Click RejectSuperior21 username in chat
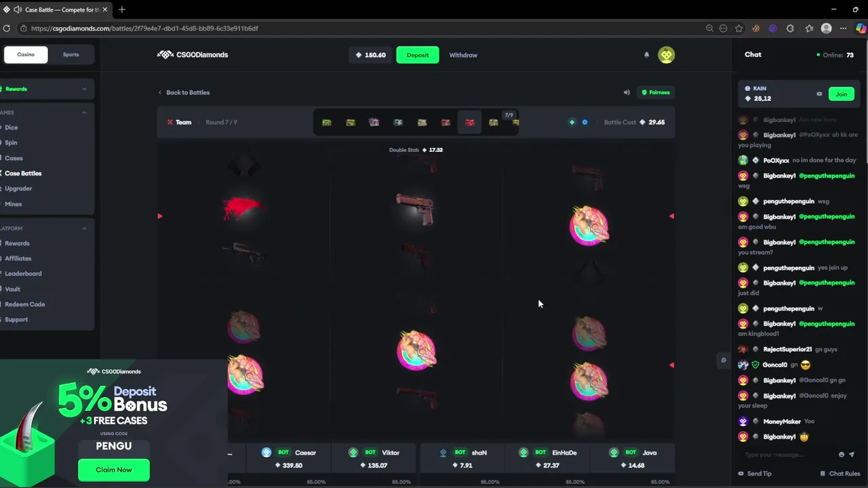The image size is (868, 488). 787,350
